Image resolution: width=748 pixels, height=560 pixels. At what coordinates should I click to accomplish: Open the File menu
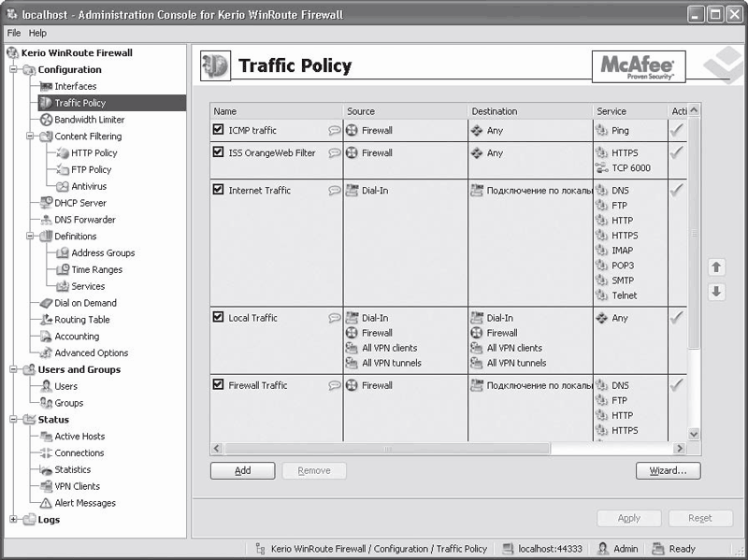point(14,33)
